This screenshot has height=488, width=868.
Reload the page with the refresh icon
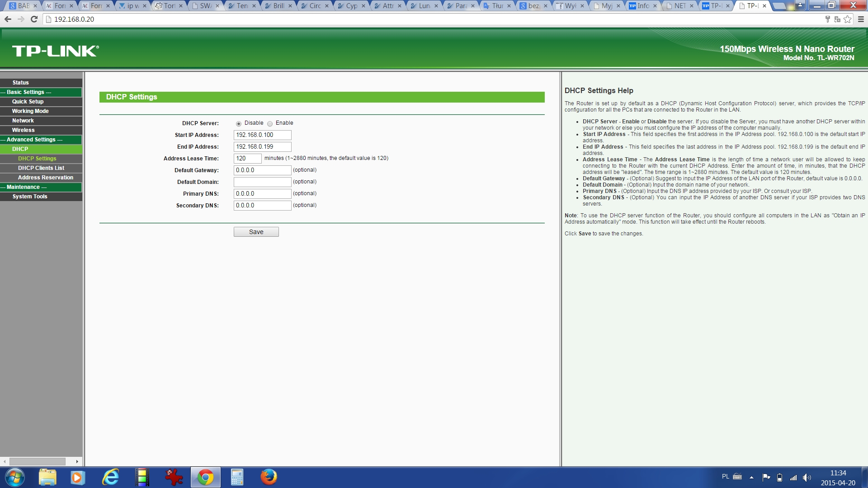coord(34,19)
